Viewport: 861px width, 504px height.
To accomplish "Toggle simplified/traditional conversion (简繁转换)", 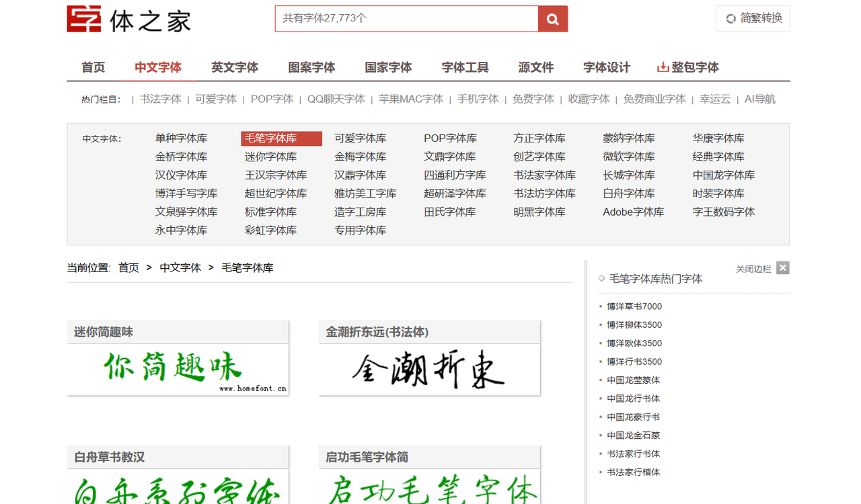I will [753, 19].
